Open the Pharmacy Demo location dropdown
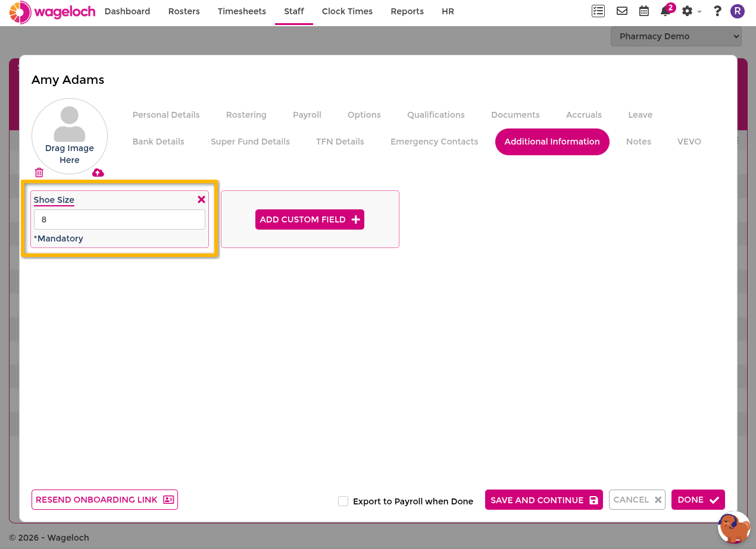Screen dimensions: 756x549 point(676,36)
